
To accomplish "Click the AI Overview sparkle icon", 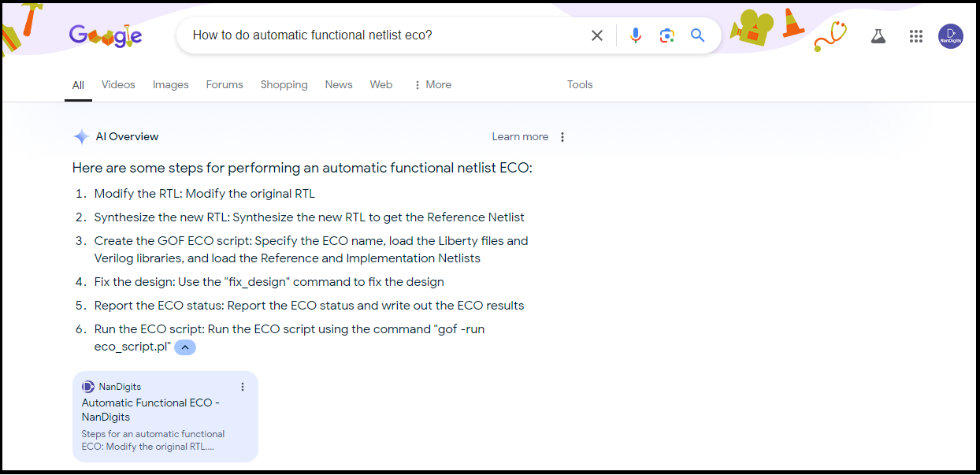I will pos(80,137).
